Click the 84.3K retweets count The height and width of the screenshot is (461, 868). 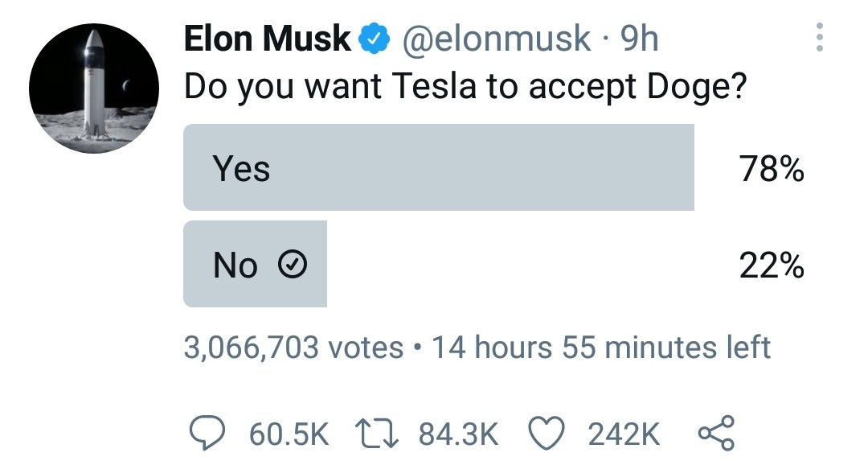click(x=458, y=434)
